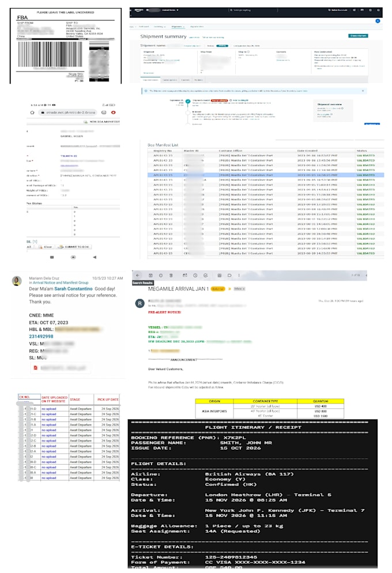Click Status column header in manifest list
392x573 pixels.
(x=361, y=150)
